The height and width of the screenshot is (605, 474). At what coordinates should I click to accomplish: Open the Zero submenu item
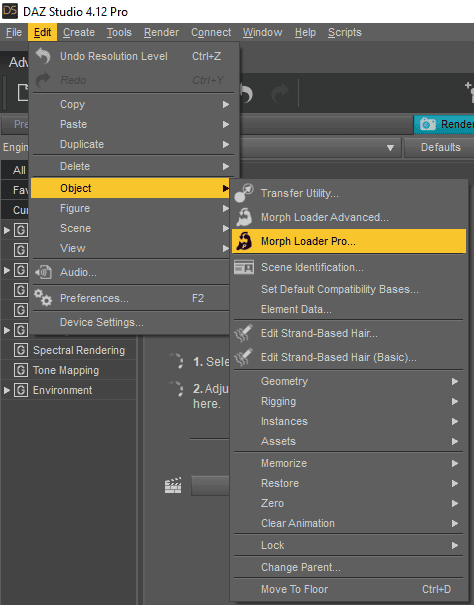tap(349, 504)
